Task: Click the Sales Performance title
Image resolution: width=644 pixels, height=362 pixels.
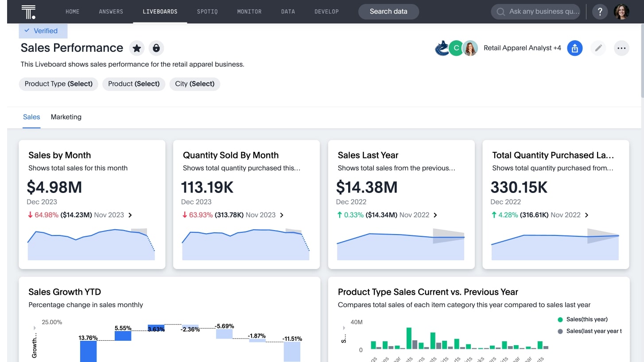Action: point(72,48)
